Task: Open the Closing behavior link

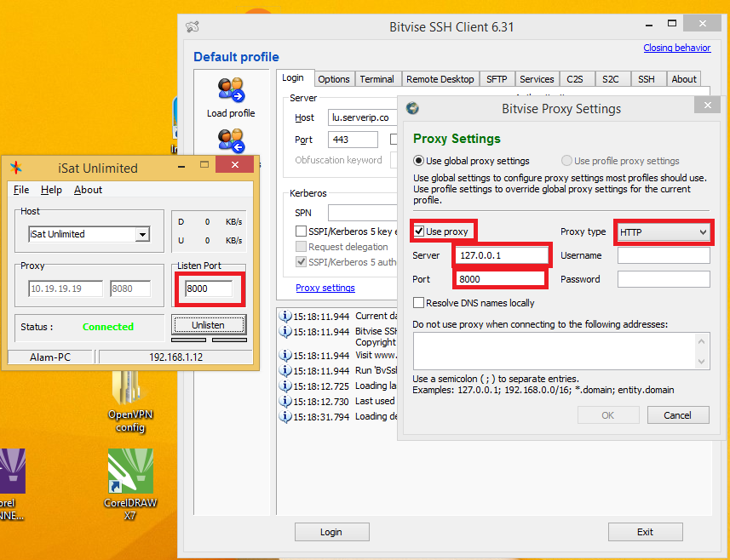Action: point(677,48)
